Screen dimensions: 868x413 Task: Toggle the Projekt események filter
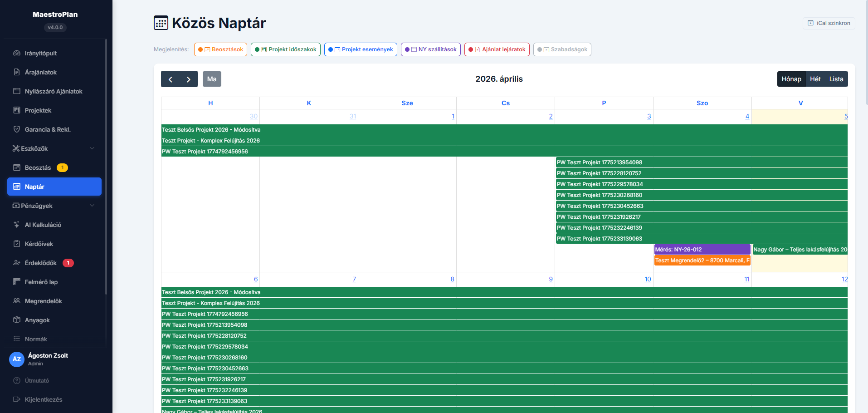tap(361, 49)
